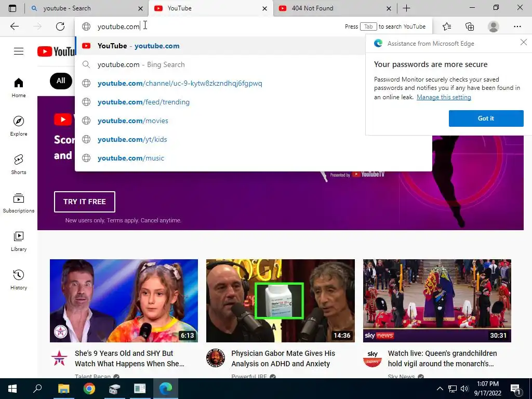Screen dimensions: 532x399
Task: Open the Physician Gabor Mate video title
Action: tap(283, 358)
